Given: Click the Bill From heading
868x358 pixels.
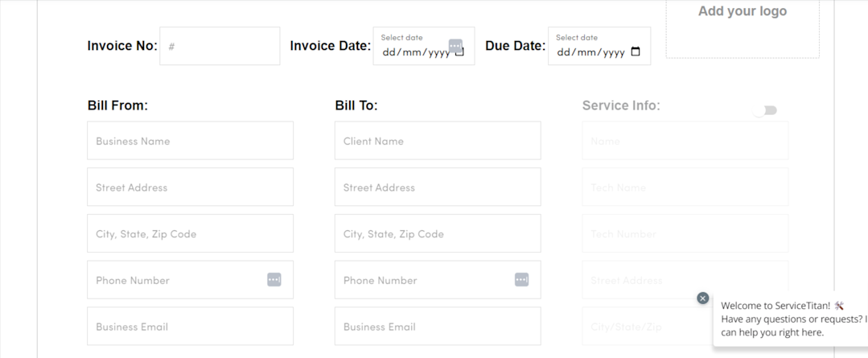Looking at the screenshot, I should (118, 105).
